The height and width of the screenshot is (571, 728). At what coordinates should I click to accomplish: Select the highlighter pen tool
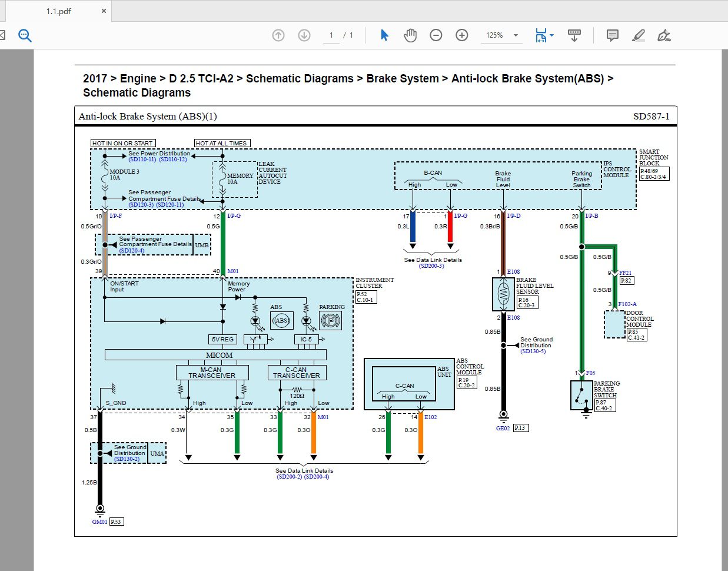click(x=639, y=35)
